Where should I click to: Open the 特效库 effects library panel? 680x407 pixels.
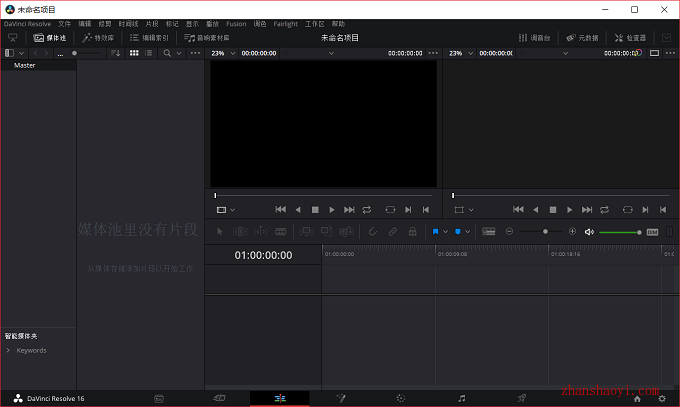[x=98, y=38]
